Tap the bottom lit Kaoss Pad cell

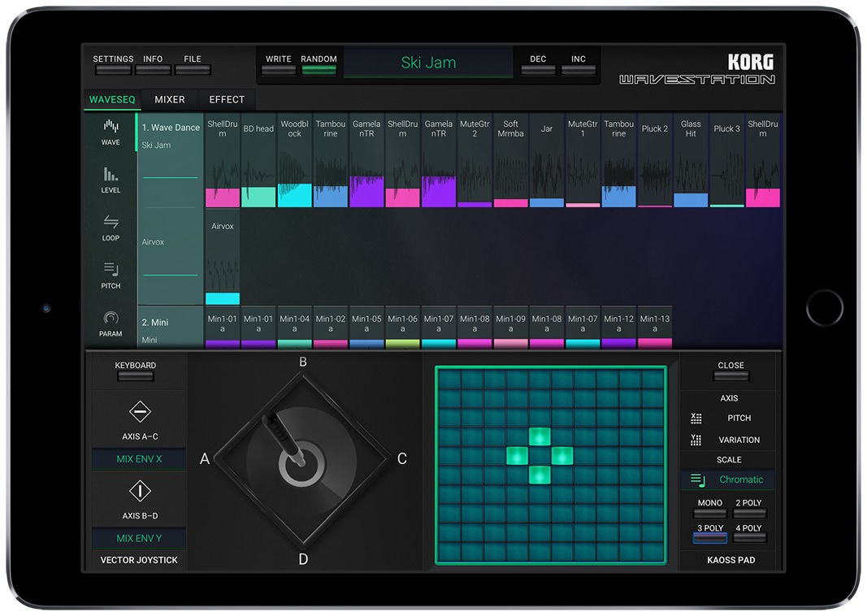point(540,475)
